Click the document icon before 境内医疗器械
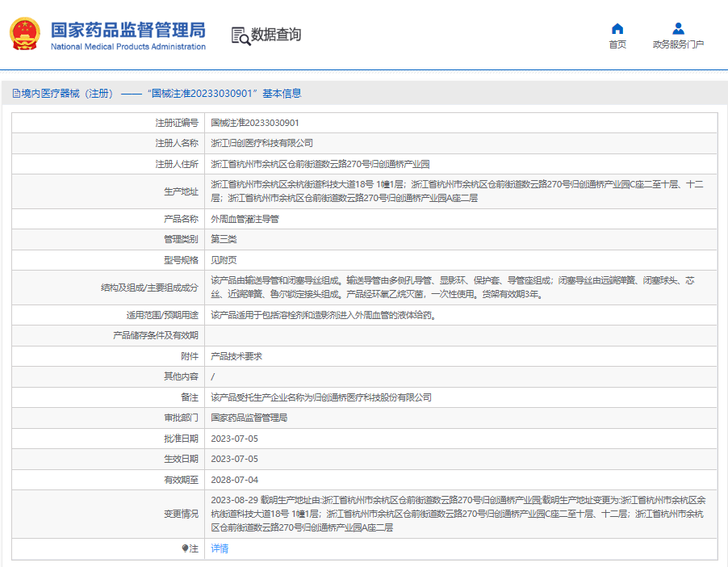 [16, 94]
